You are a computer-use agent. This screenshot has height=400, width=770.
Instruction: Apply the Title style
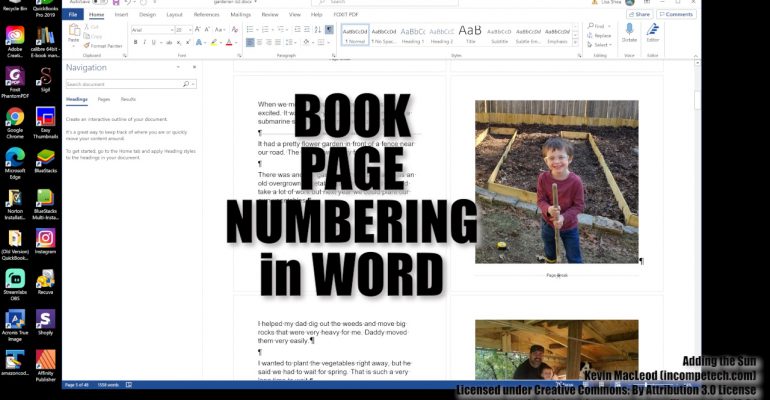point(470,35)
